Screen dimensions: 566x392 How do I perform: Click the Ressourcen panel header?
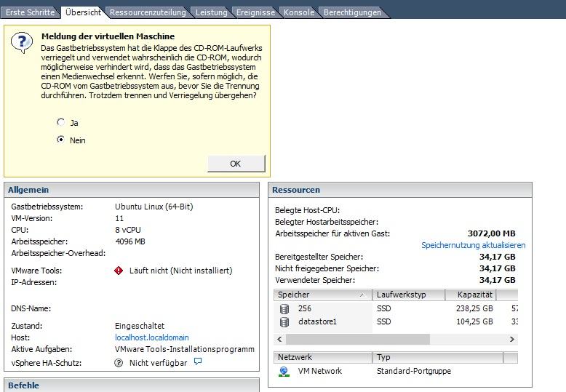click(400, 190)
